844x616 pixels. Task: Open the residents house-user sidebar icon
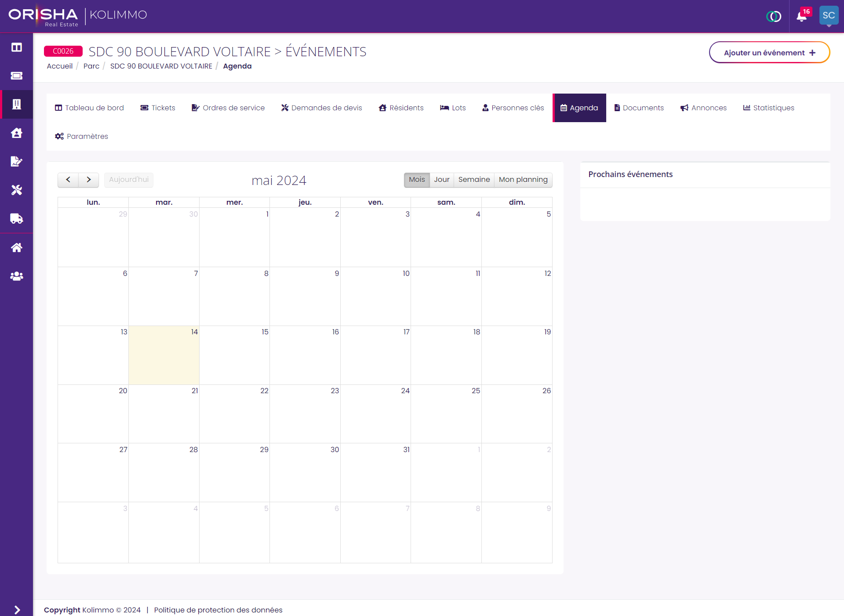point(17,133)
